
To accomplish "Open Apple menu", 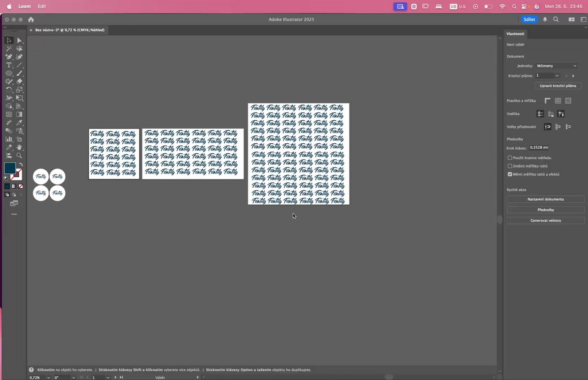I will click(x=9, y=6).
